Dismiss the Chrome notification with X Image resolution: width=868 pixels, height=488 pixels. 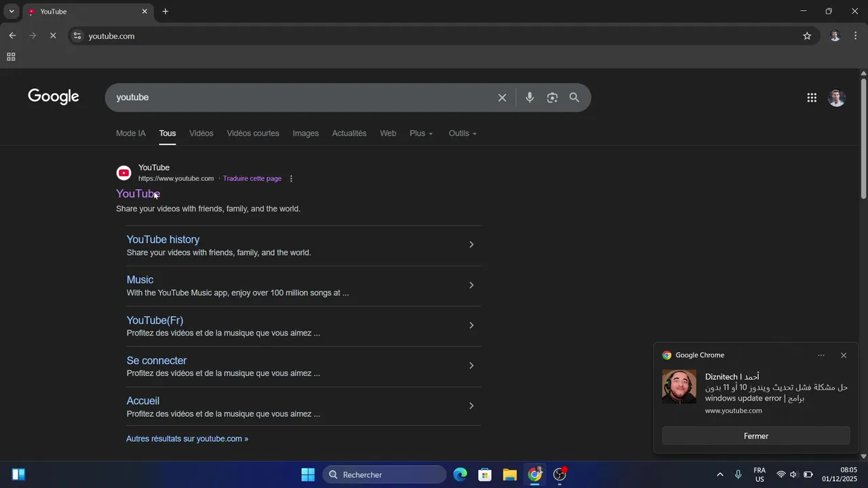click(844, 355)
